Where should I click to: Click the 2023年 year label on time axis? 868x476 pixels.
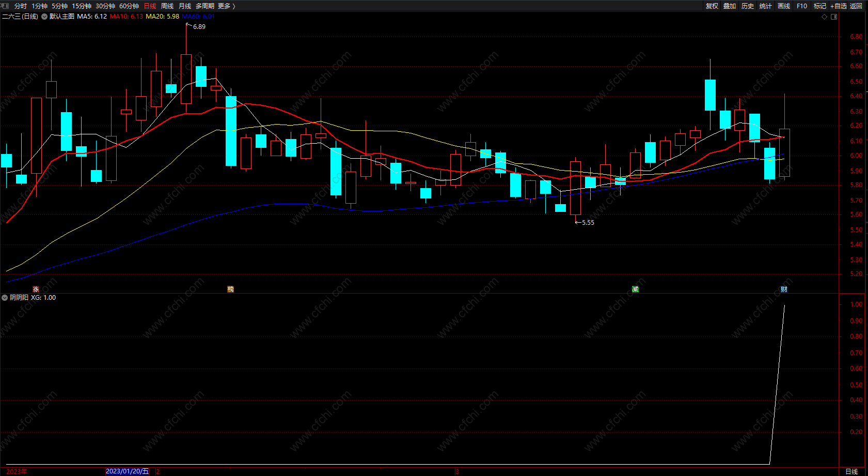17,471
